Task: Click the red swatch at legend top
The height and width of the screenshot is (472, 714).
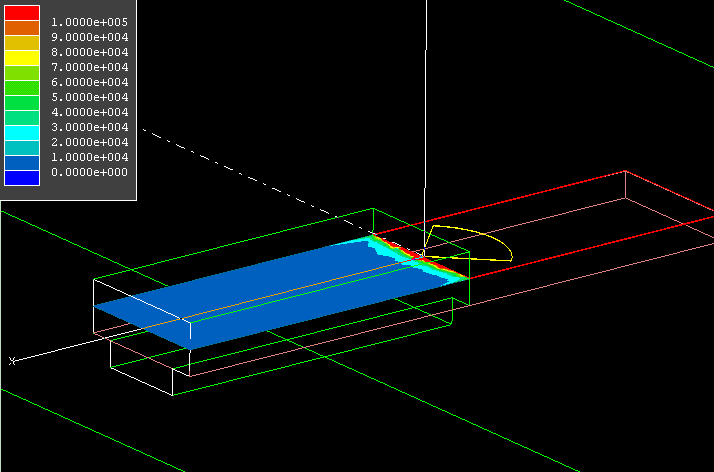Action: click(22, 13)
